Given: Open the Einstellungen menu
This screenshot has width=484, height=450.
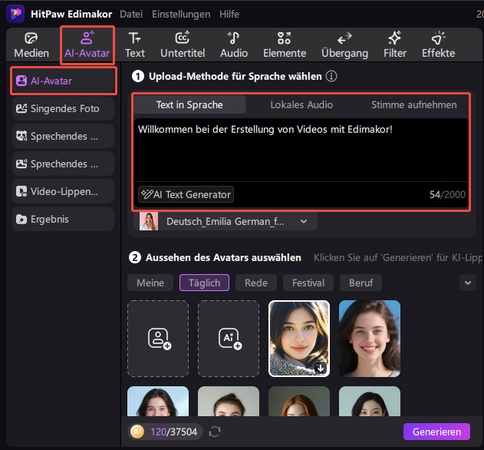Looking at the screenshot, I should pos(181,14).
